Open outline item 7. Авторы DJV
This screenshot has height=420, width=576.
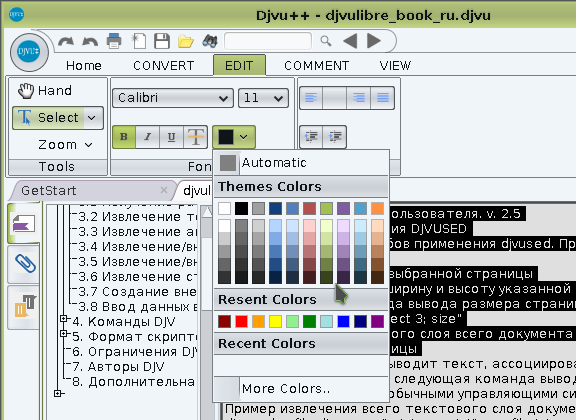118,367
